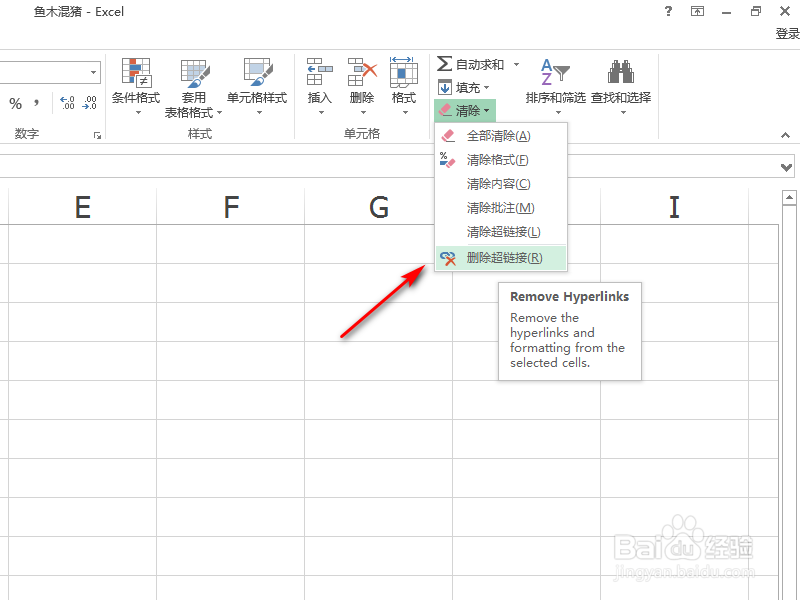800x600 pixels.
Task: Choose 清除内容 menu entry
Action: 500,183
